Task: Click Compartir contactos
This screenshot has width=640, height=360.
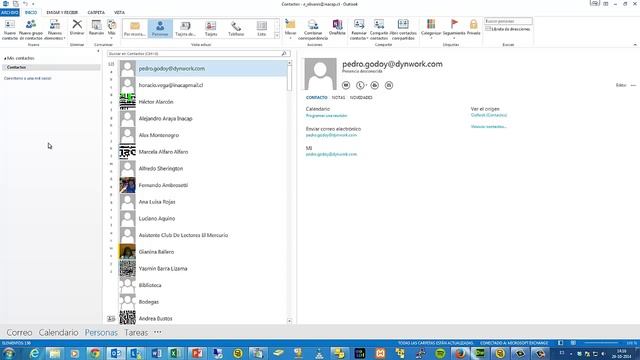Action: pyautogui.click(x=379, y=29)
